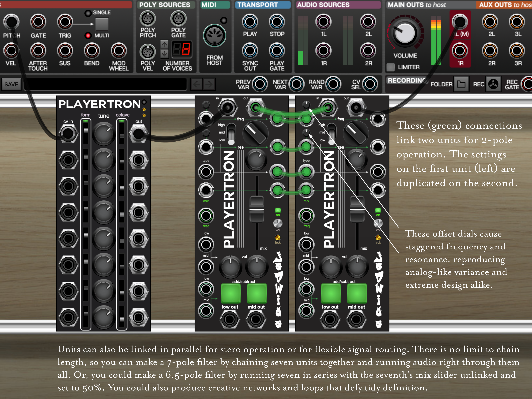The image size is (532, 399).
Task: Click the main VOLUME knob
Action: 405,34
